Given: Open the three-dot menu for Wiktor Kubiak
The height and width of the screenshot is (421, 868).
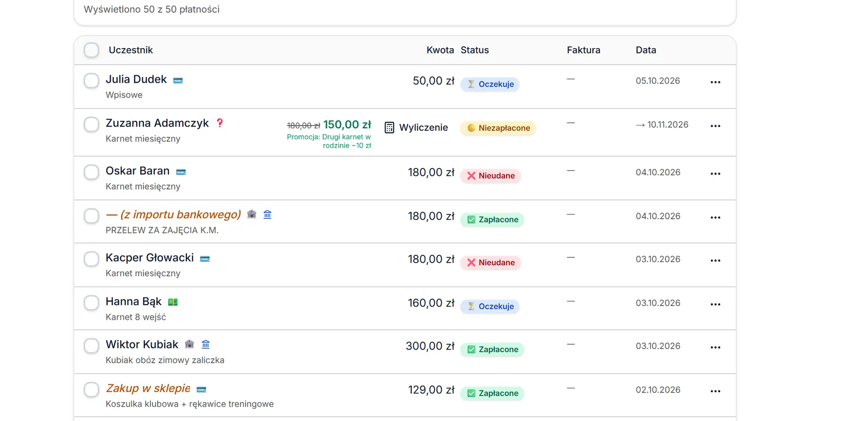Looking at the screenshot, I should tap(716, 347).
